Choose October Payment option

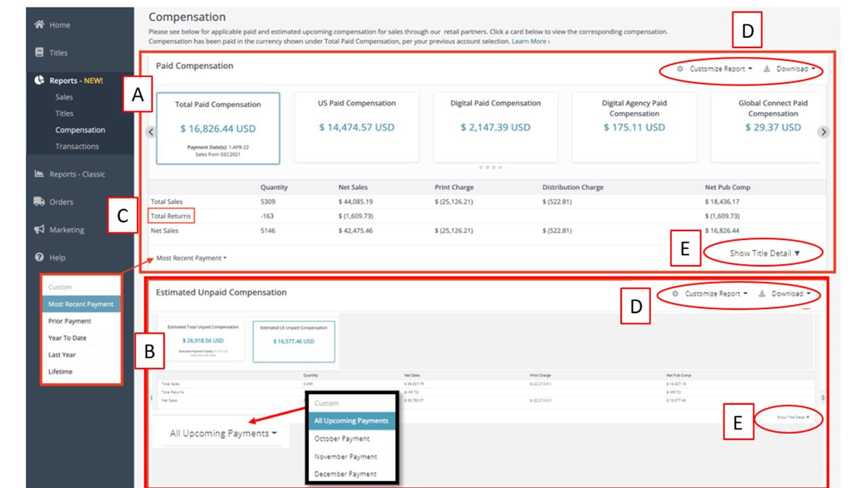(351, 439)
